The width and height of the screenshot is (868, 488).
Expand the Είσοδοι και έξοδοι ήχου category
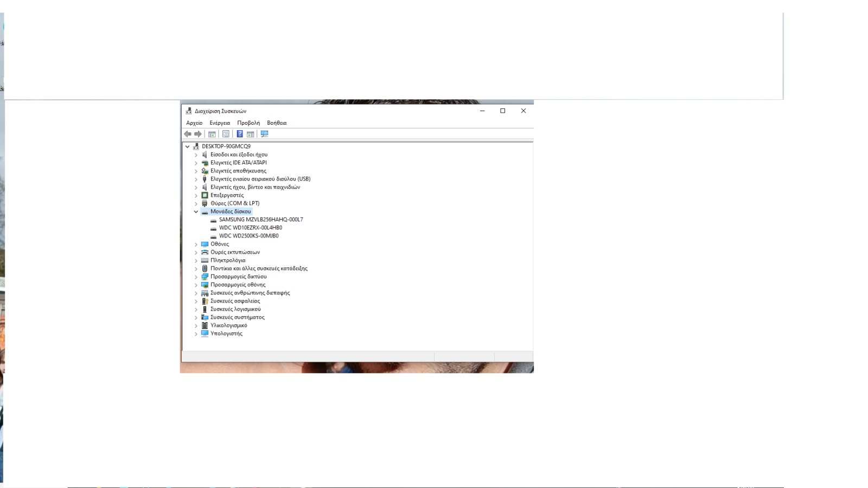click(196, 155)
